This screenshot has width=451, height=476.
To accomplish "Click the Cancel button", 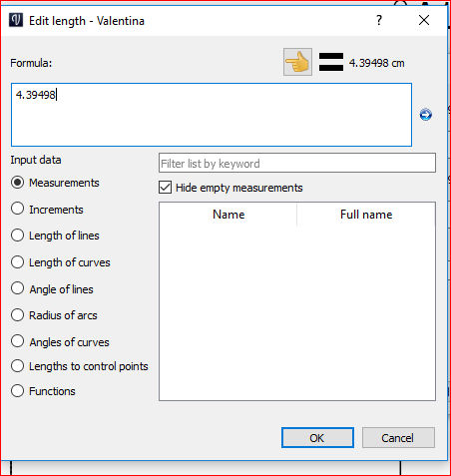I will tap(398, 438).
